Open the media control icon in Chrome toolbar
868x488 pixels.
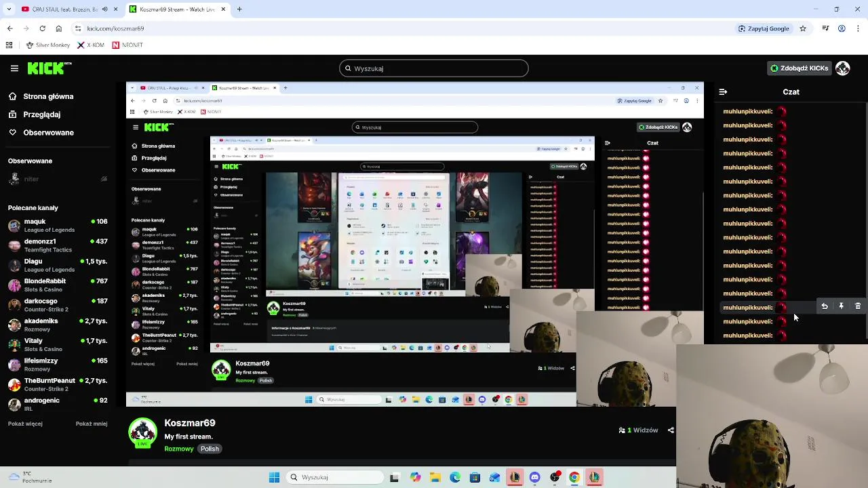click(825, 28)
